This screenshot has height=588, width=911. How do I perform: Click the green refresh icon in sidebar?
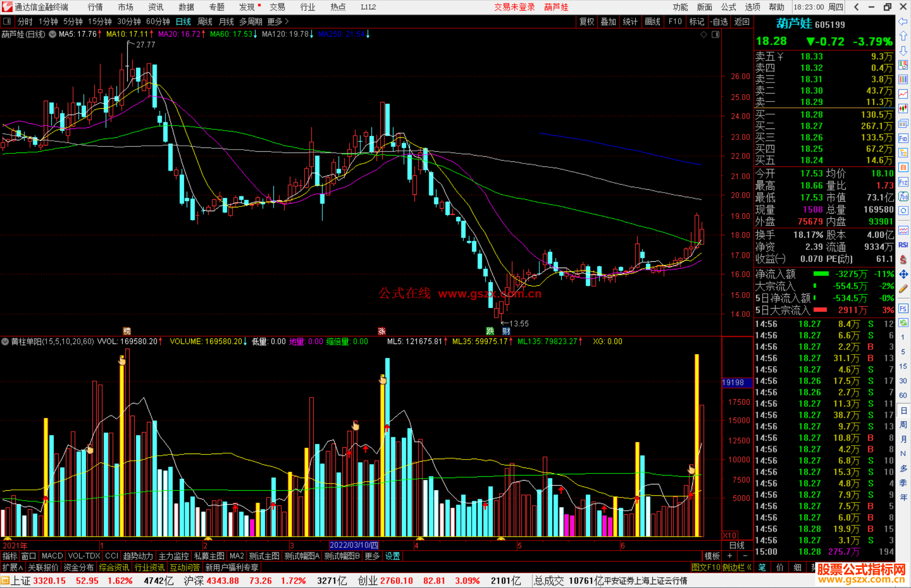[x=903, y=323]
